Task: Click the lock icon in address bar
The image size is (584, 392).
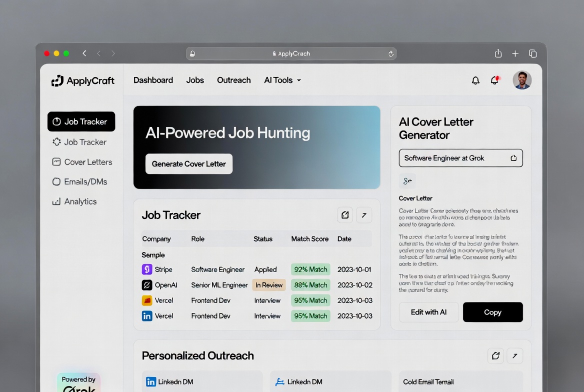Action: point(192,53)
